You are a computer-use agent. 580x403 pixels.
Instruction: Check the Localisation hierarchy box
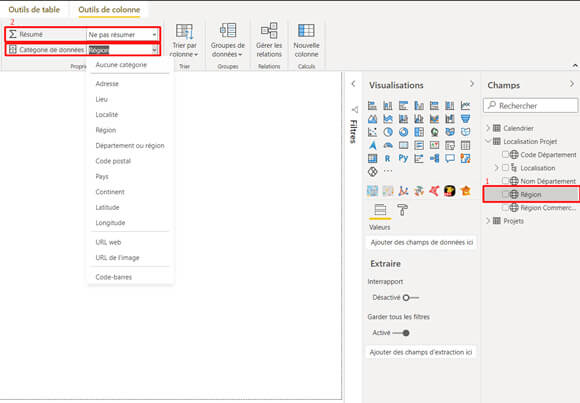(505, 168)
